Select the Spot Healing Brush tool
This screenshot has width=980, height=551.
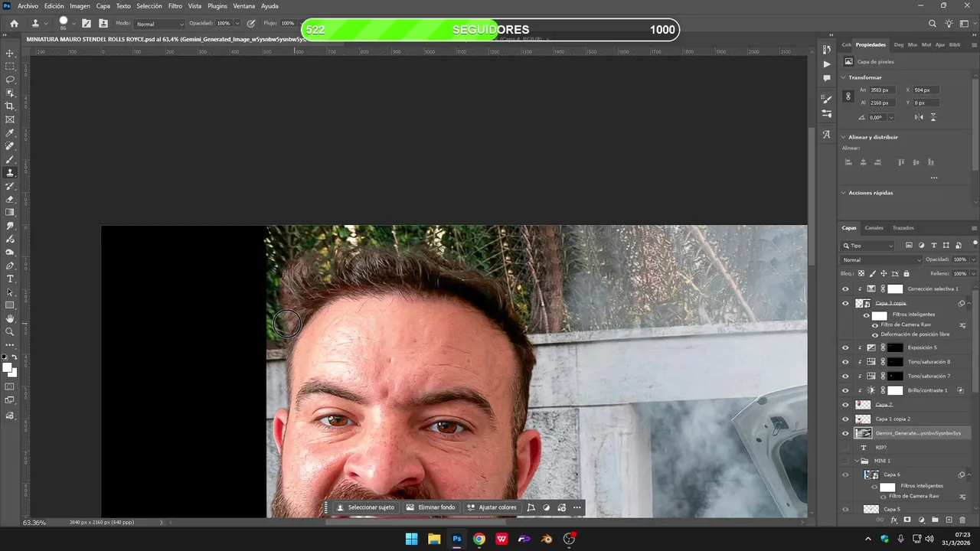pos(10,146)
